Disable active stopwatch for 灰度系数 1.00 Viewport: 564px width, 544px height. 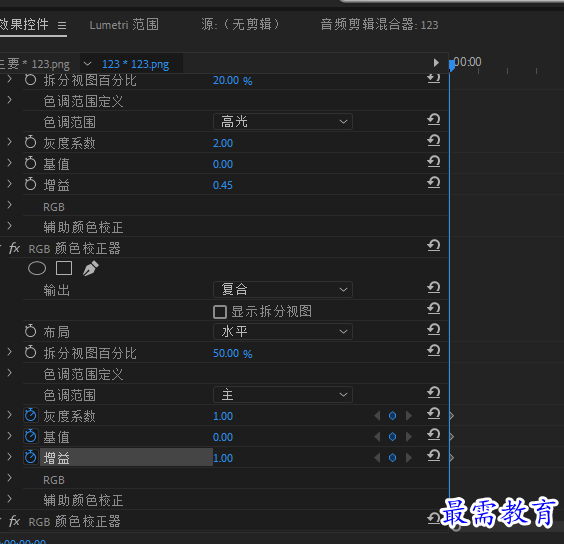pyautogui.click(x=31, y=415)
